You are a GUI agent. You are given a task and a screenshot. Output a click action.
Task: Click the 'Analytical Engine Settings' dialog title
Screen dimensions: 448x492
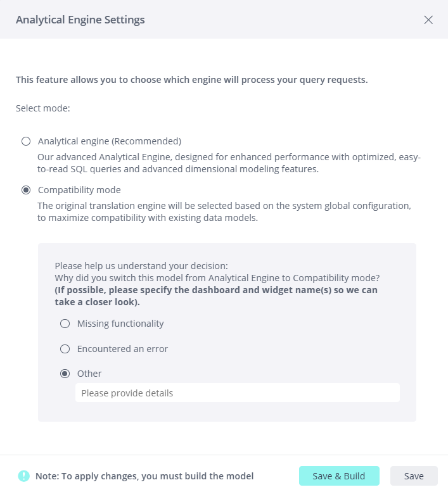click(80, 20)
